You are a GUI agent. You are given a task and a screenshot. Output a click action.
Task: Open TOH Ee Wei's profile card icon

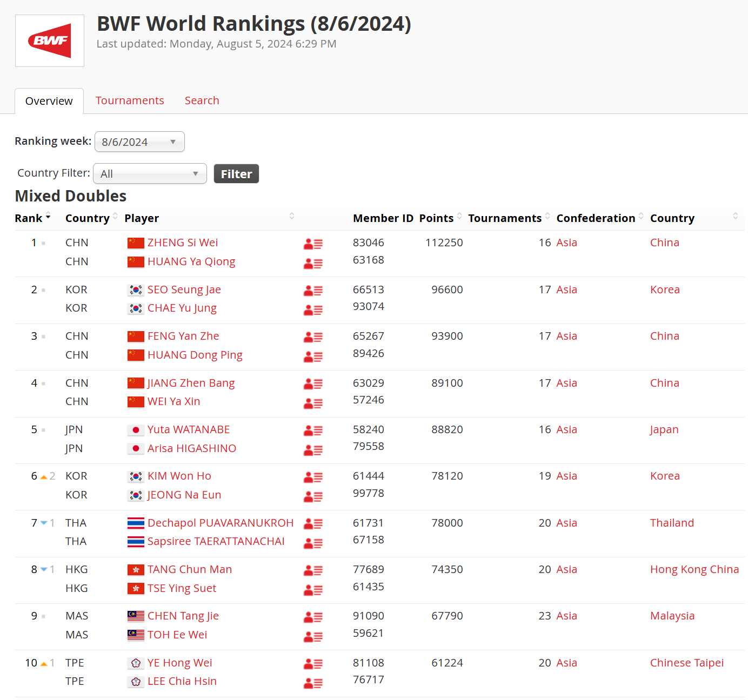tap(313, 637)
